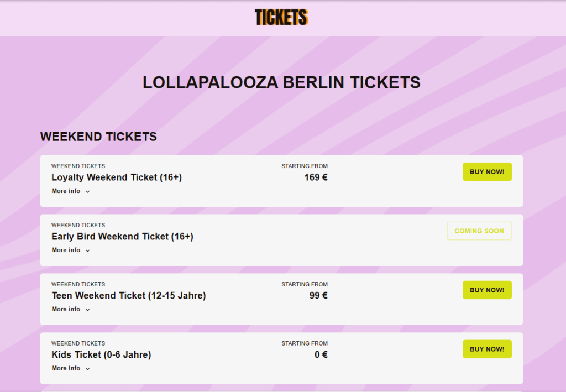Image resolution: width=566 pixels, height=392 pixels.
Task: Select the Kids Ticket (0-6 Jahre) title
Action: (101, 355)
